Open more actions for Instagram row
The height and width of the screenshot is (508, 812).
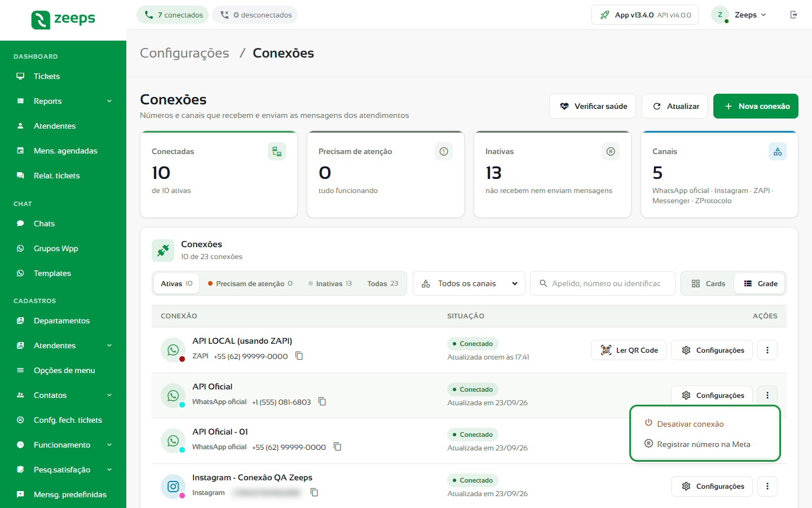click(x=767, y=486)
